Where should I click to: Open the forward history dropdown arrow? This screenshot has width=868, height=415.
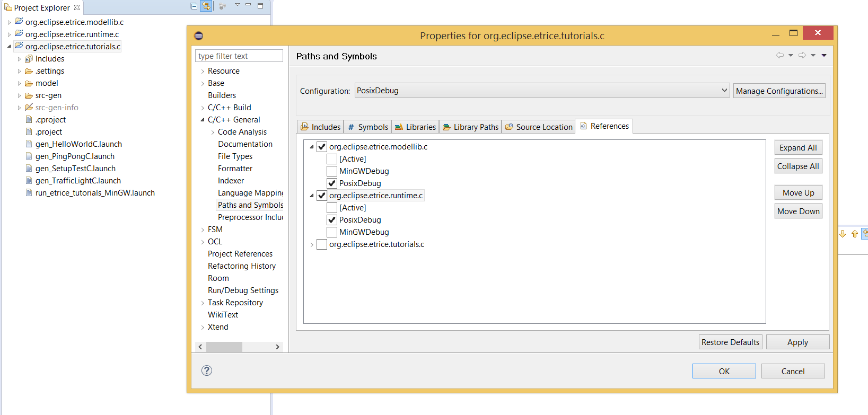click(813, 55)
